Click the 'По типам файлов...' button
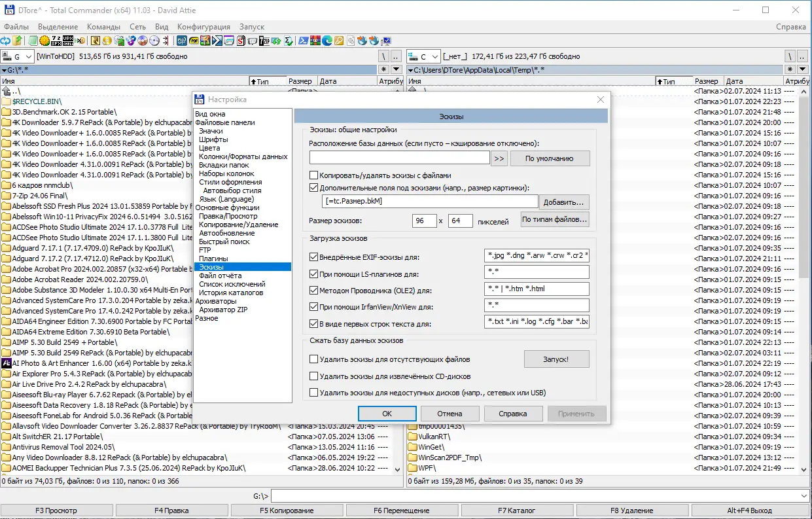 point(555,219)
